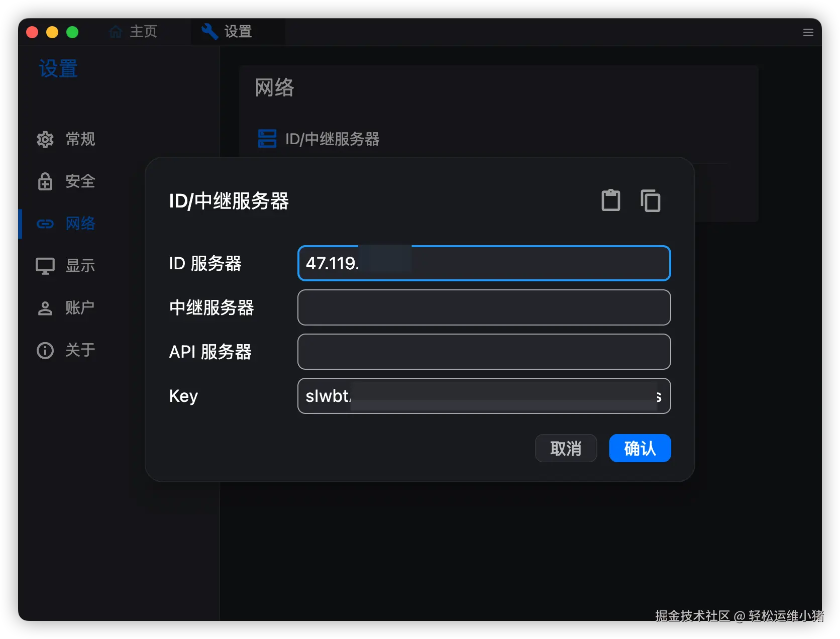840x639 pixels.
Task: Focus the ID 服务器 input field
Action: 484,263
